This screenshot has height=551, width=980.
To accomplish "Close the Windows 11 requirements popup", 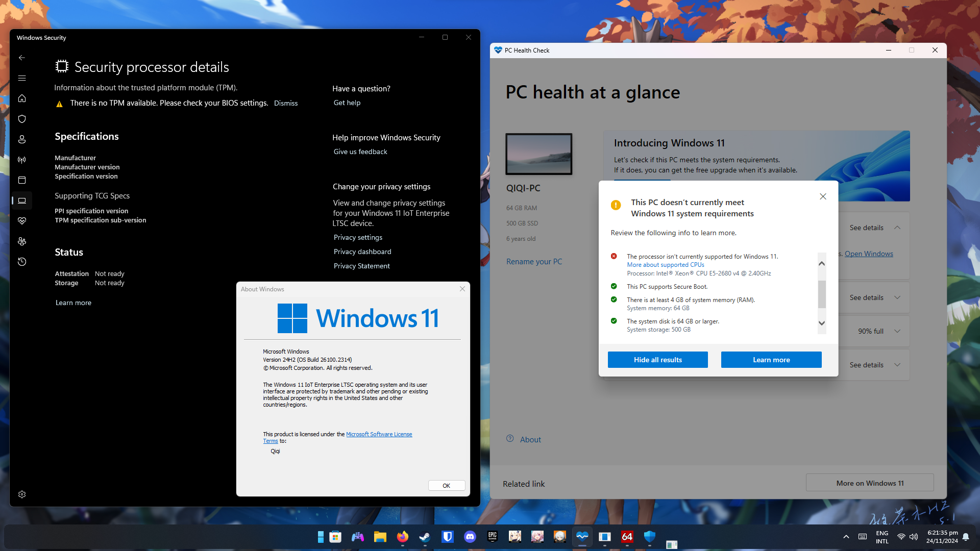I will click(823, 196).
